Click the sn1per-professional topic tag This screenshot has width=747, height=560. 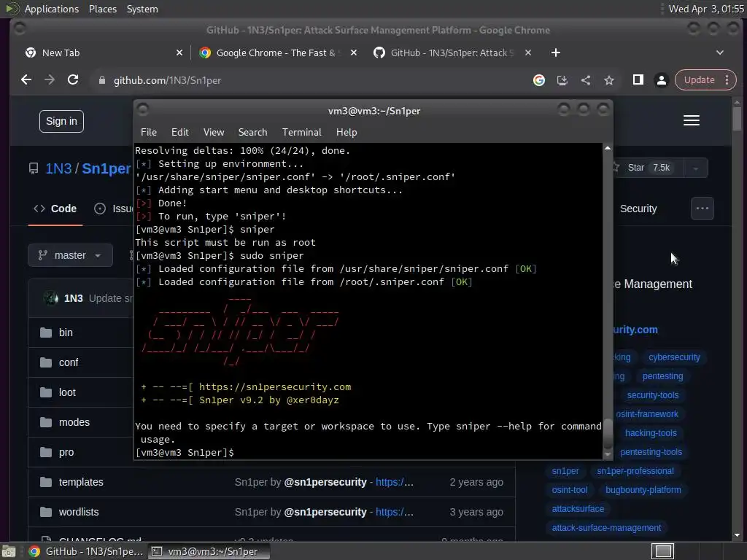635,471
